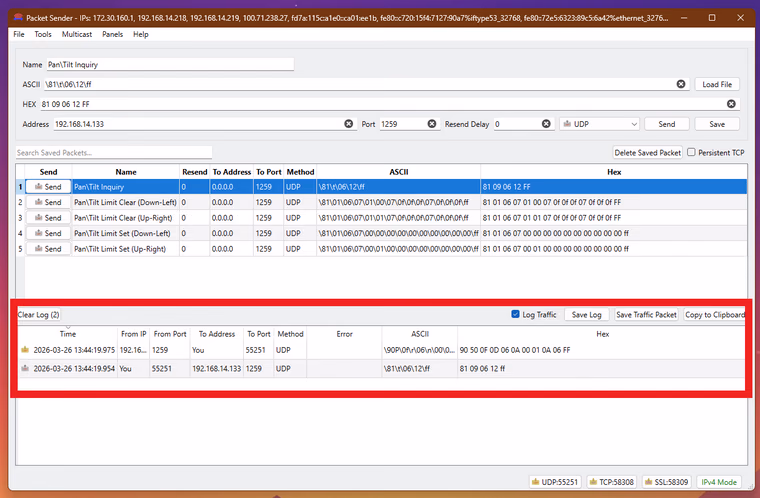
Task: Open the File menu
Action: (x=19, y=34)
